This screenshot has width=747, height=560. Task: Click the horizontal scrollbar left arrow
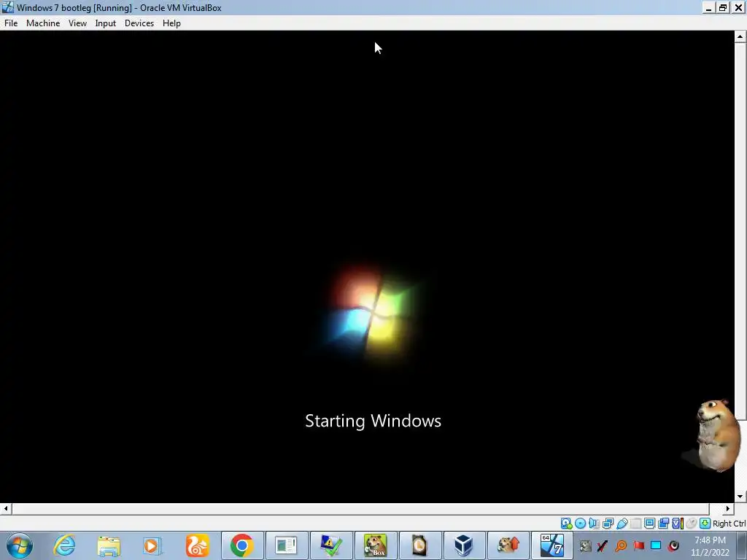(6, 508)
